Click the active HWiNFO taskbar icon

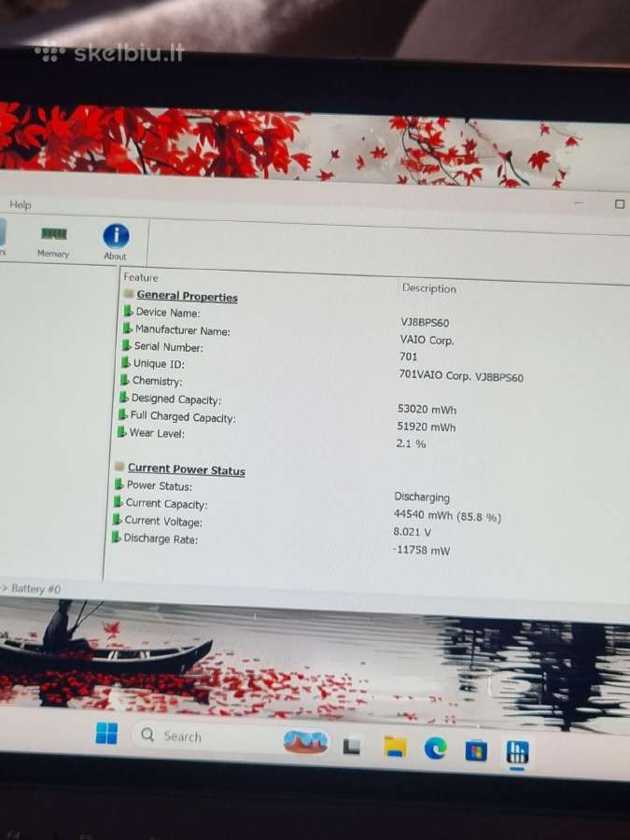click(x=517, y=752)
